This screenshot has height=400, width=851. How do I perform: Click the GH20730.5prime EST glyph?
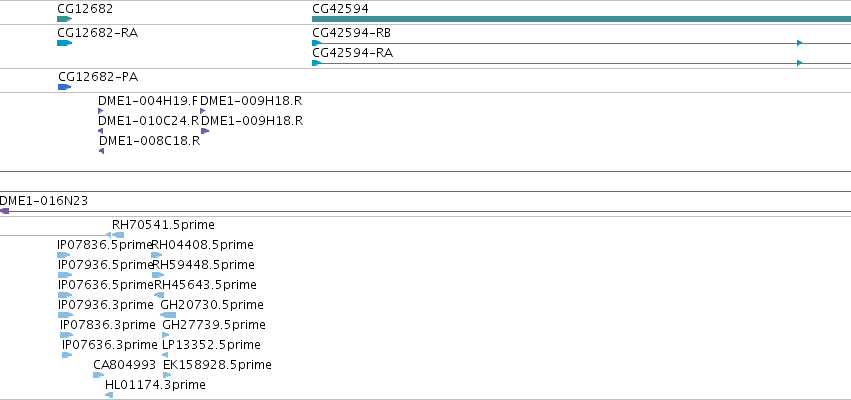tap(168, 315)
